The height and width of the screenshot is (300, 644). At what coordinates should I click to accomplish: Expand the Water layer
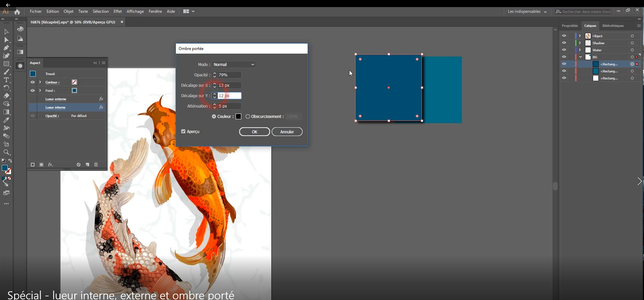point(580,50)
